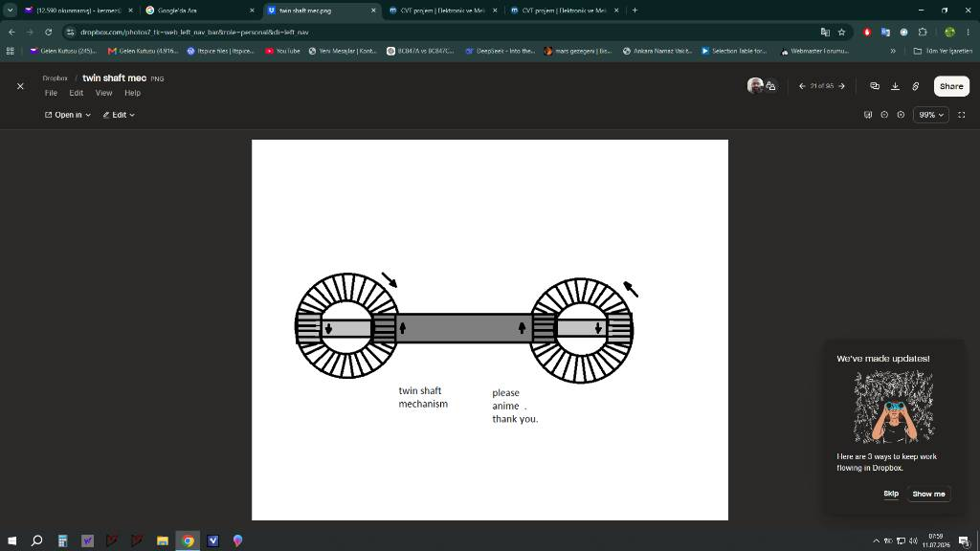Reload the Dropbox page

point(48,32)
